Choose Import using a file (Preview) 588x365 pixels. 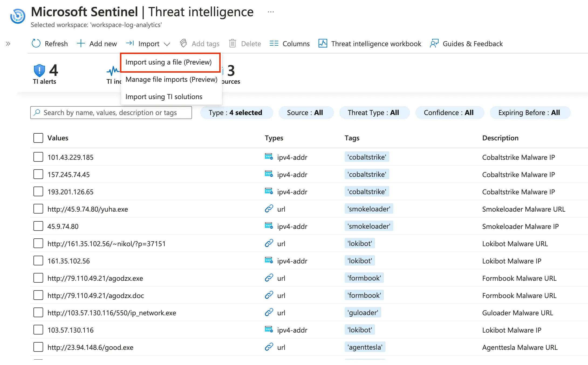[170, 62]
